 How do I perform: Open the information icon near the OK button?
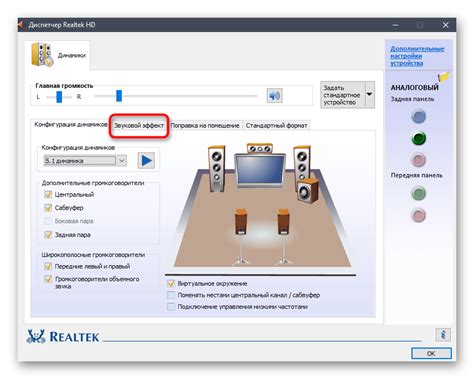(x=443, y=334)
